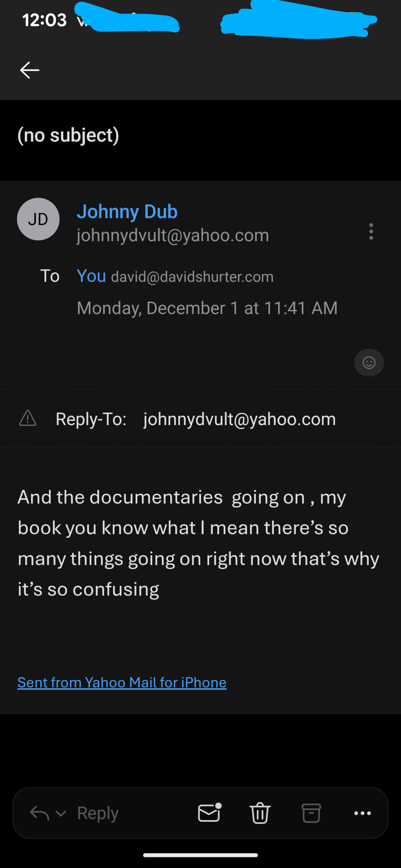401x868 pixels.
Task: Open more actions in the bottom toolbar
Action: (362, 813)
